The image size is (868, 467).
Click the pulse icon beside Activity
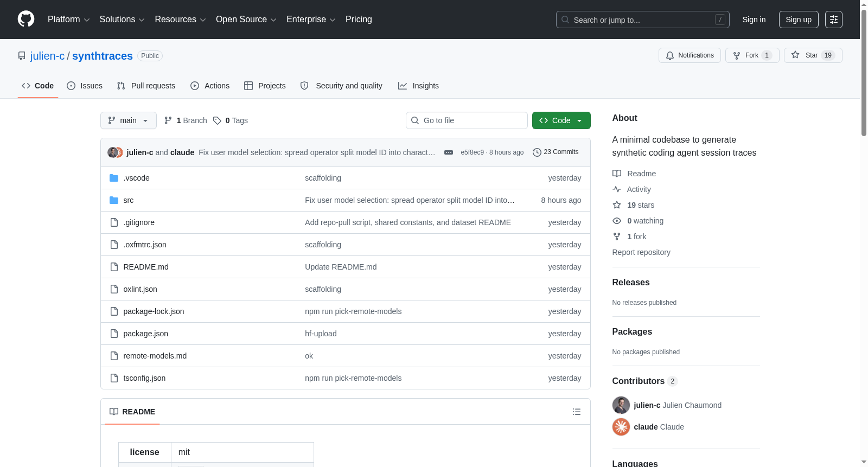coord(617,189)
